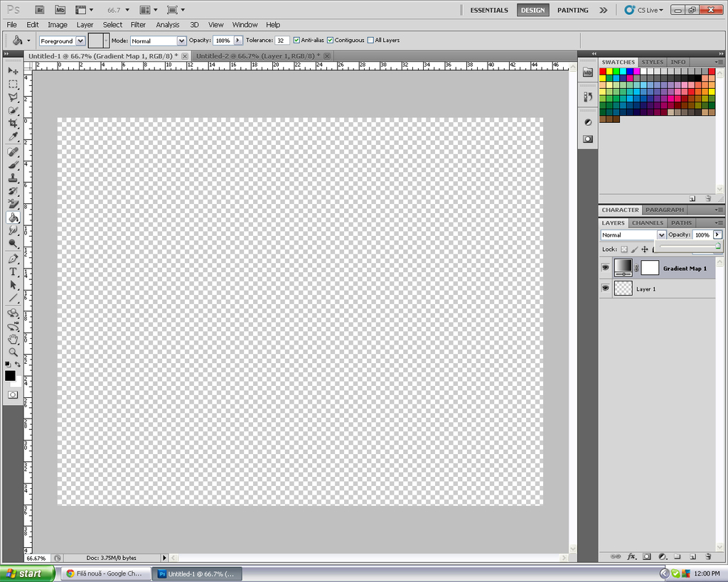The height and width of the screenshot is (582, 728).
Task: Disable the Anti-alias checkbox
Action: tap(296, 41)
